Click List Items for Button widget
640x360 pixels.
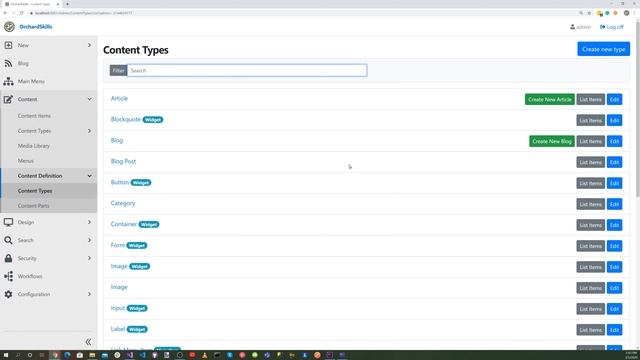(590, 183)
